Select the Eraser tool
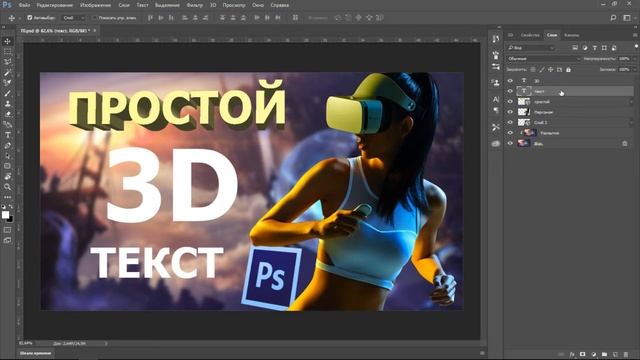 (x=7, y=114)
